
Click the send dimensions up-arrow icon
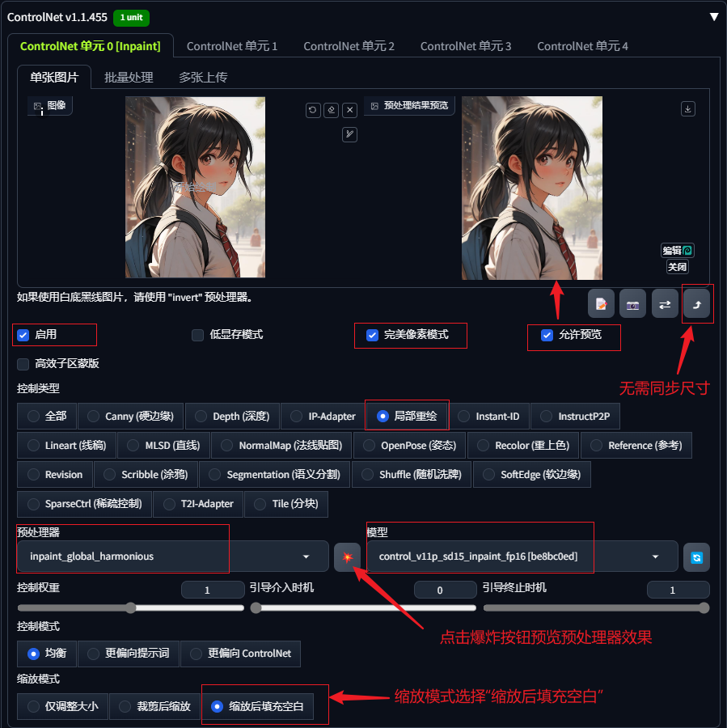(696, 304)
